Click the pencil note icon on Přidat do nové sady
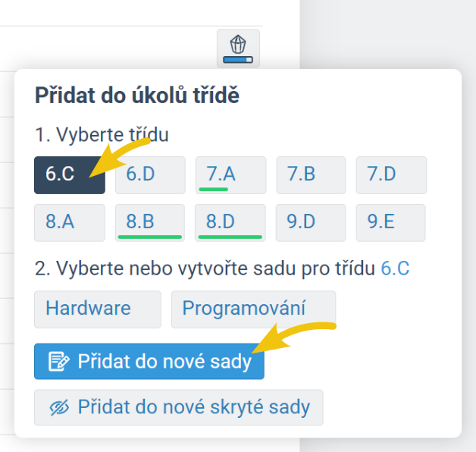 (x=59, y=362)
